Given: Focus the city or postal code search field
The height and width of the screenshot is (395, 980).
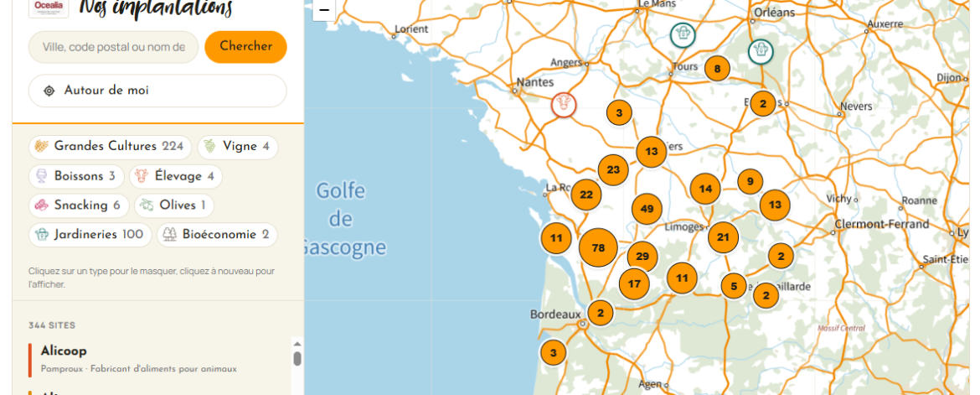Looking at the screenshot, I should (113, 47).
